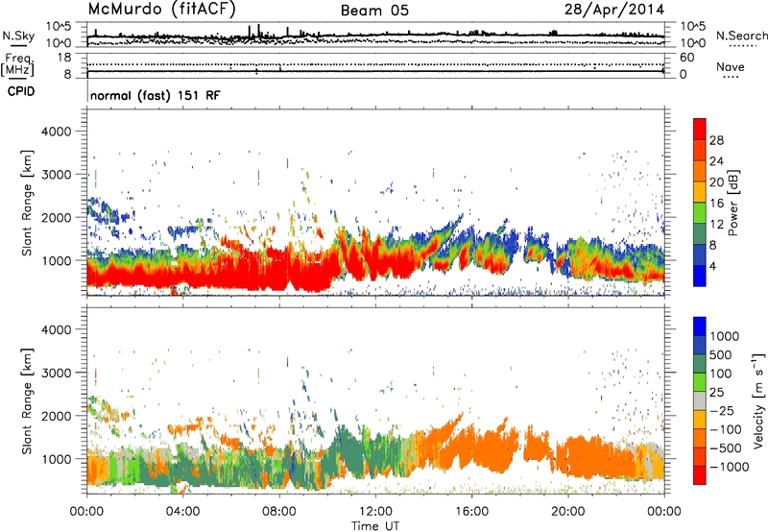Click the gray near-zero velocity colorbar segment
The width and height of the screenshot is (768, 532).
click(x=700, y=400)
